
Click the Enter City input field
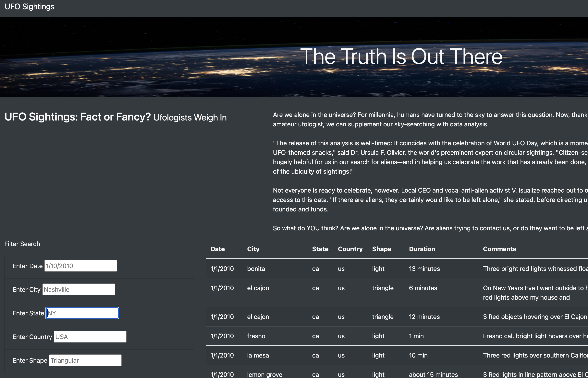[x=79, y=289]
